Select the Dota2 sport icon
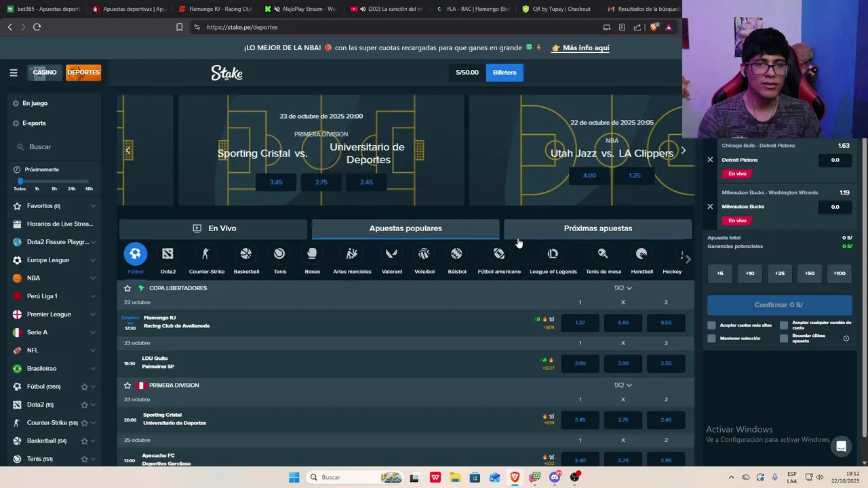The image size is (868, 488). pos(167,253)
